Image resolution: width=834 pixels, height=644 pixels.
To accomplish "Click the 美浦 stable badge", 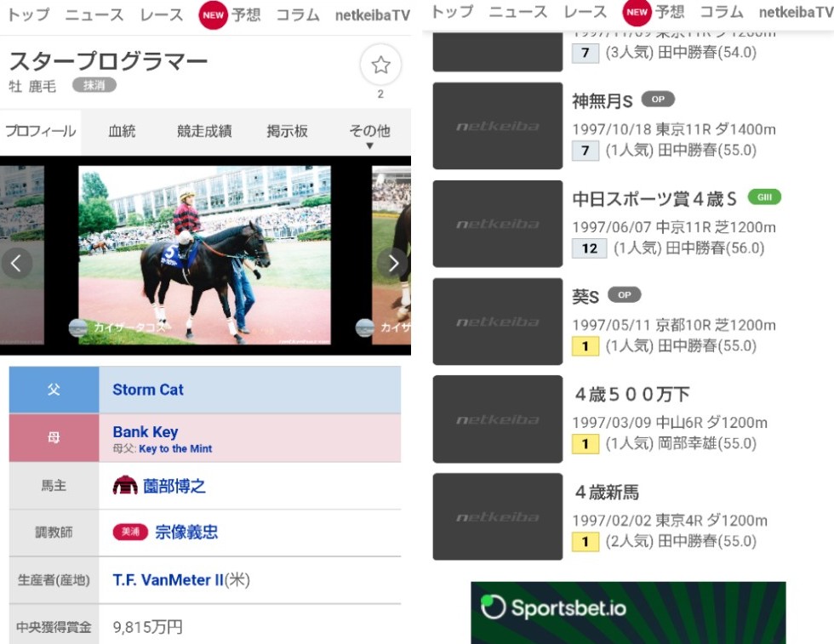I will pos(130,532).
